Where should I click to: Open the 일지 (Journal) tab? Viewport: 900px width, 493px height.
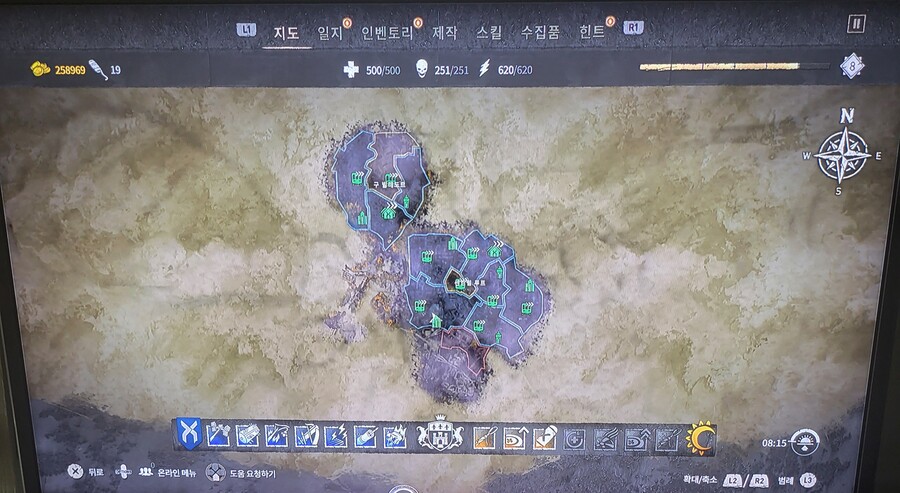click(x=329, y=32)
